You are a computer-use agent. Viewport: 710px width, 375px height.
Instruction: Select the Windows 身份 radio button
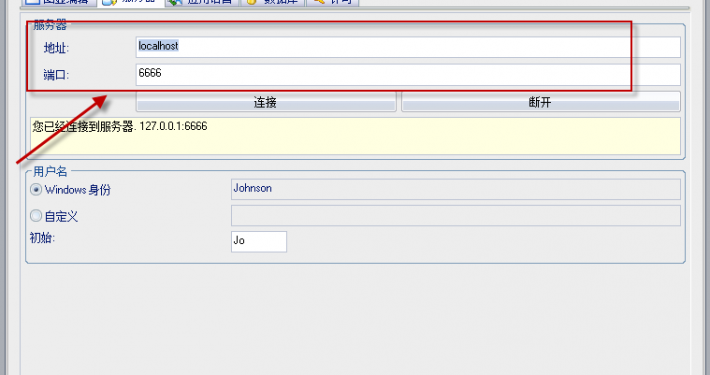tap(36, 189)
